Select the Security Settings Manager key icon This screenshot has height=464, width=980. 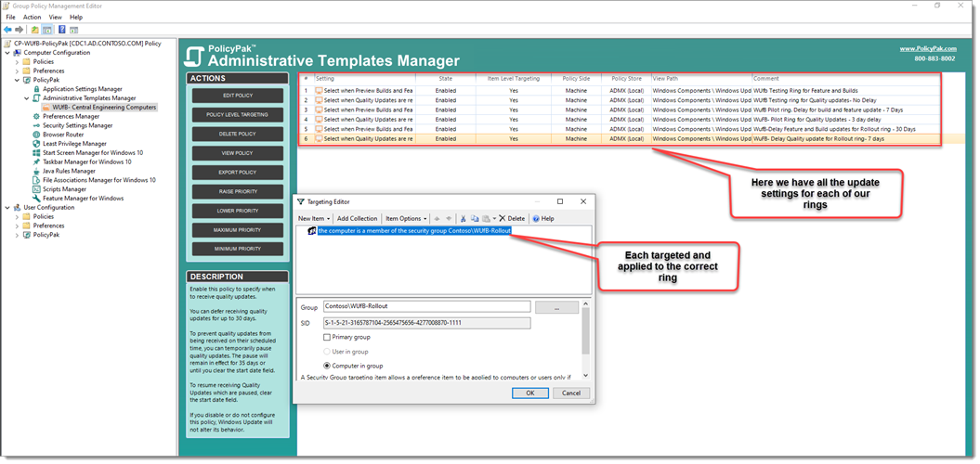37,125
